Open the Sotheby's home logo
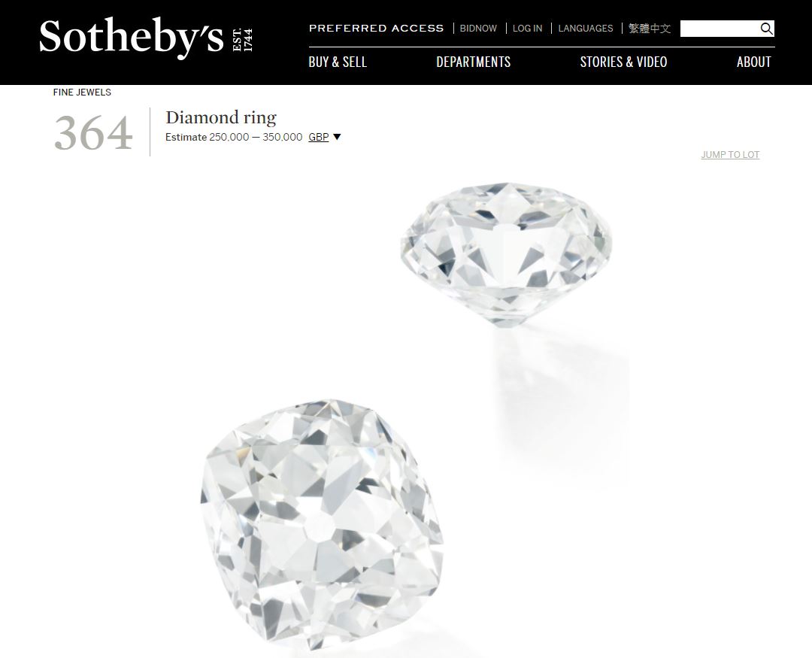This screenshot has height=658, width=812. point(146,38)
